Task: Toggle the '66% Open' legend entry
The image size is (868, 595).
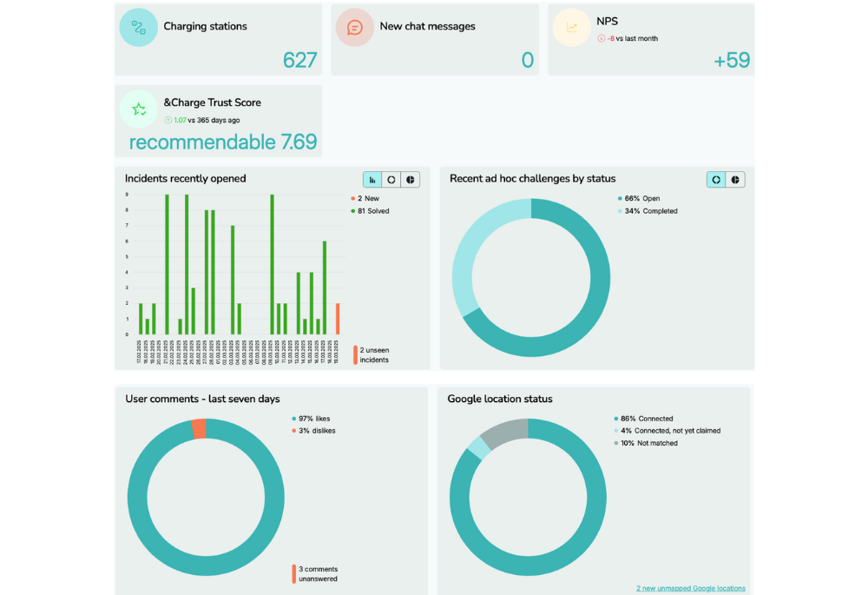Action: pyautogui.click(x=639, y=198)
